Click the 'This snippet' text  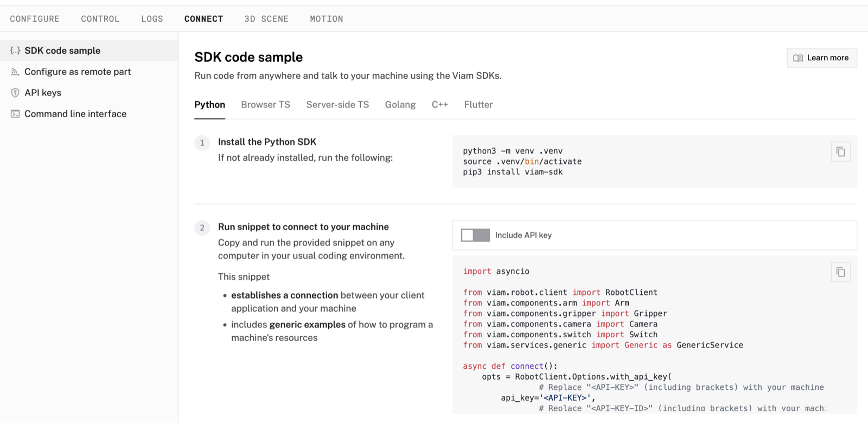pos(244,277)
